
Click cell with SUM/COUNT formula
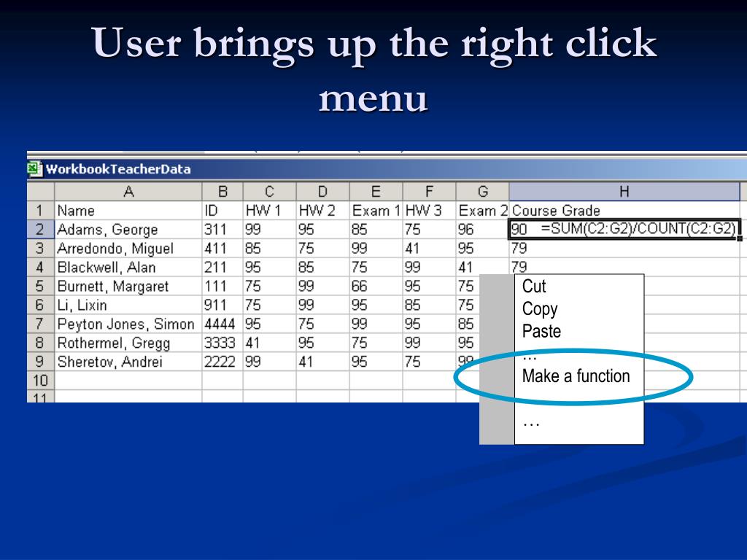pyautogui.click(x=624, y=229)
